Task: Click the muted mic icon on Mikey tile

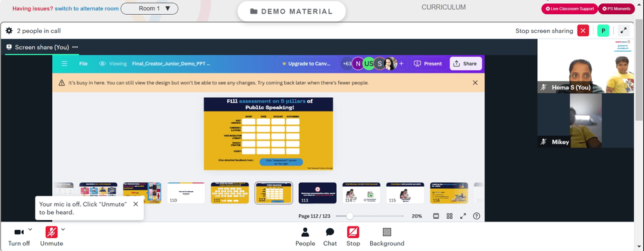Action: click(544, 142)
